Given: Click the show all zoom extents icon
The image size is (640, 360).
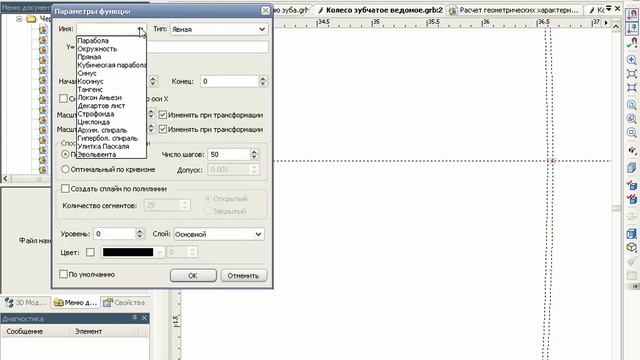Looking at the screenshot, I should click(x=632, y=88).
